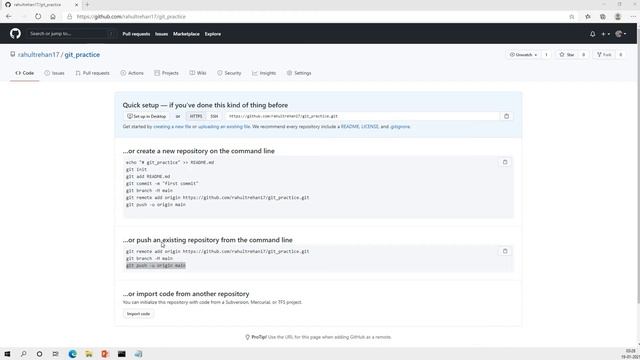Switch to the Projects tab
This screenshot has width=640, height=360.
[x=167, y=73]
